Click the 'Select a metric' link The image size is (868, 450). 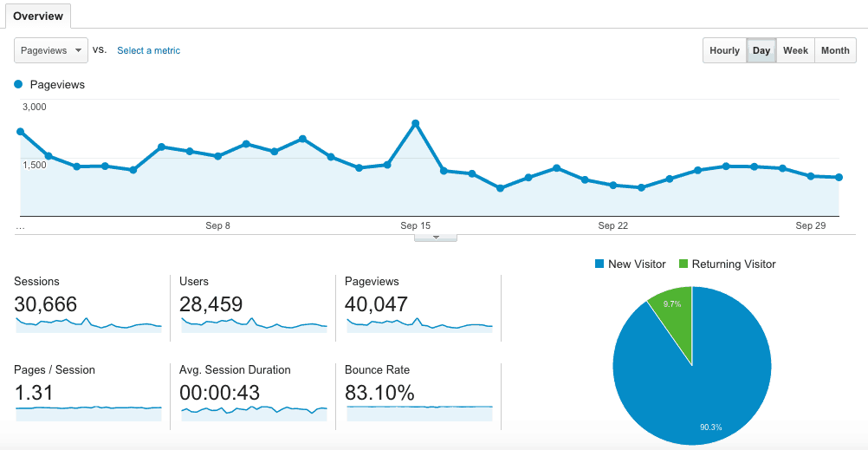click(x=148, y=50)
